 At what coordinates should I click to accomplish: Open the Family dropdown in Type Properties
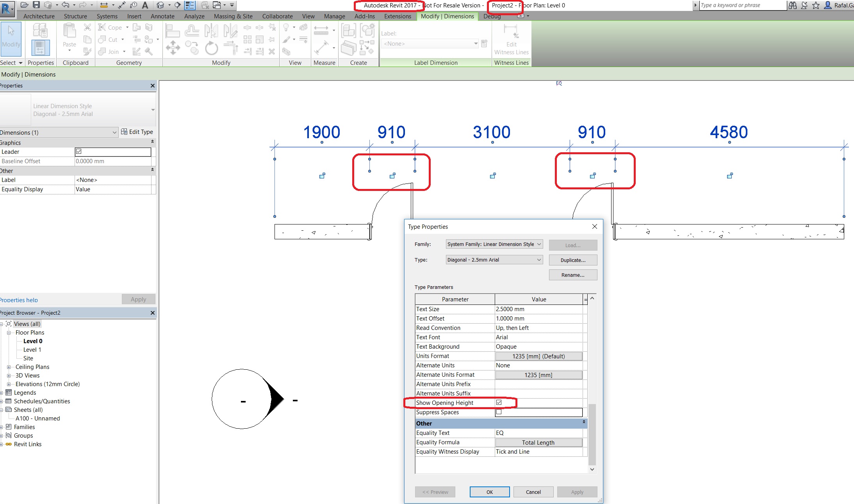[x=494, y=244]
